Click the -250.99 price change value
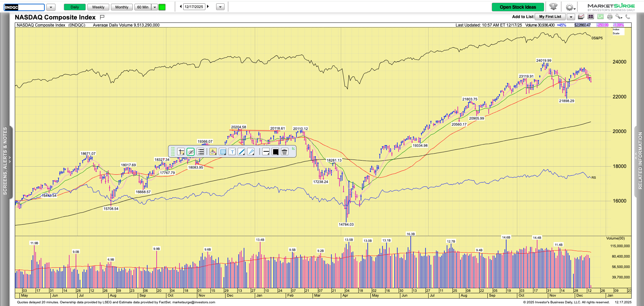644x306 pixels. pyautogui.click(x=602, y=25)
